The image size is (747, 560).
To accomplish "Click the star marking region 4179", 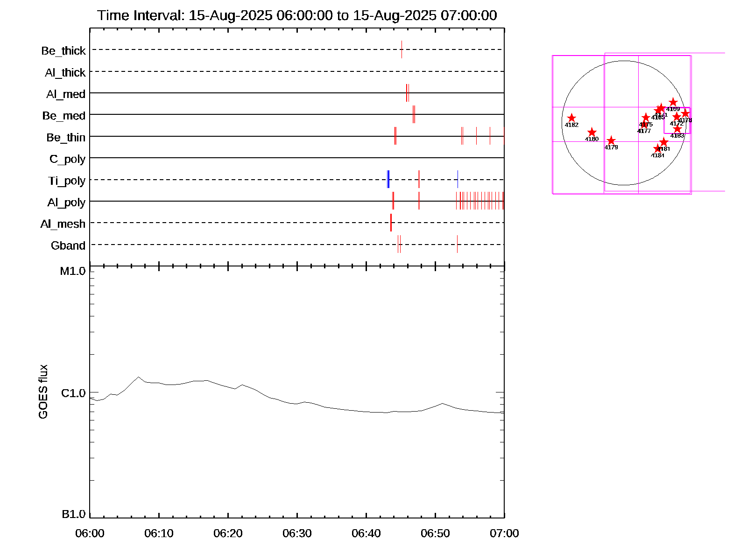I will tap(611, 141).
